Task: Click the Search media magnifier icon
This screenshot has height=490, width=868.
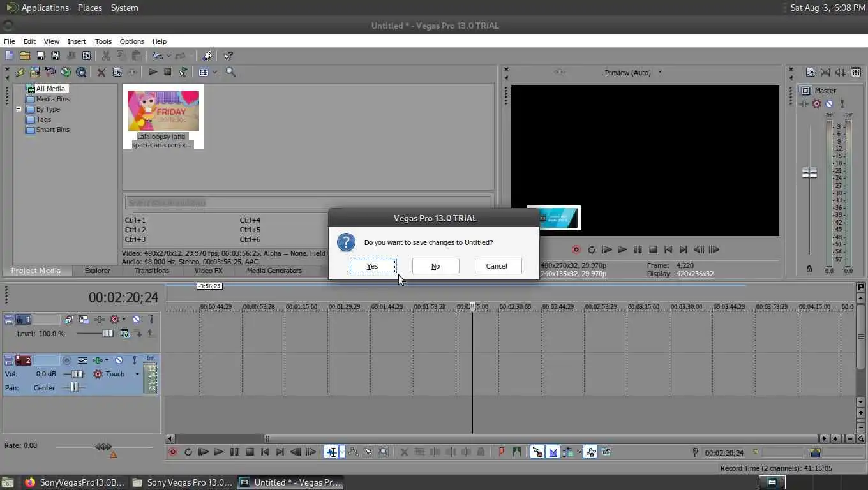Action: (x=230, y=72)
